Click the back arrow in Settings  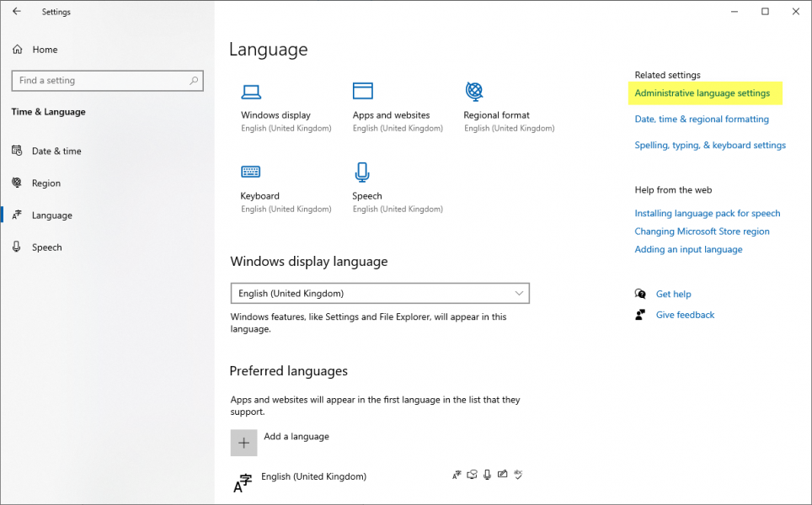tap(17, 12)
